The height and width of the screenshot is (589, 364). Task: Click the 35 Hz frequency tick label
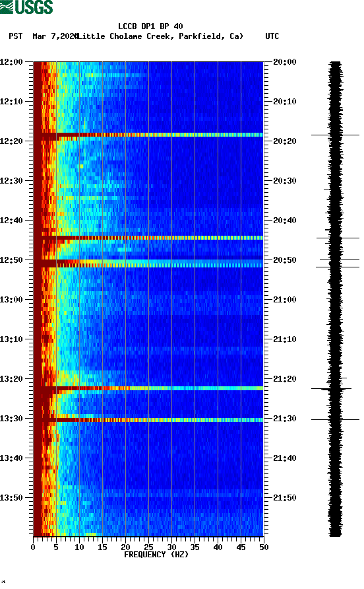point(195,547)
